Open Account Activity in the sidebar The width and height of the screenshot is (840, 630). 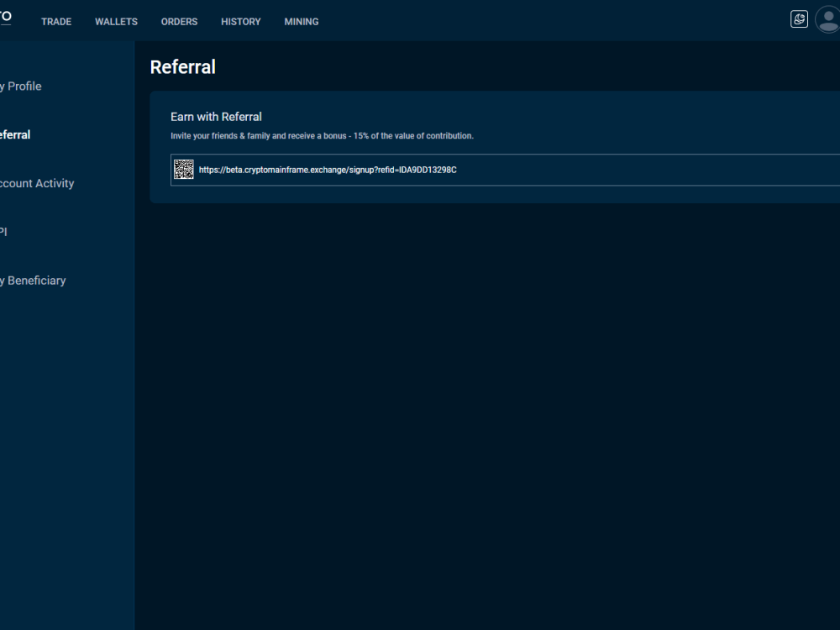(x=37, y=183)
